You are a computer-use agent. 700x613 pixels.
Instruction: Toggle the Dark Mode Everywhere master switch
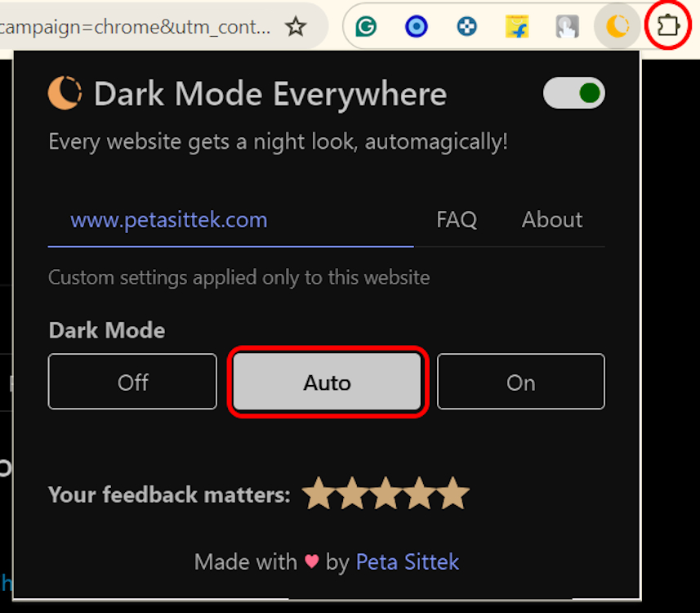click(x=573, y=92)
